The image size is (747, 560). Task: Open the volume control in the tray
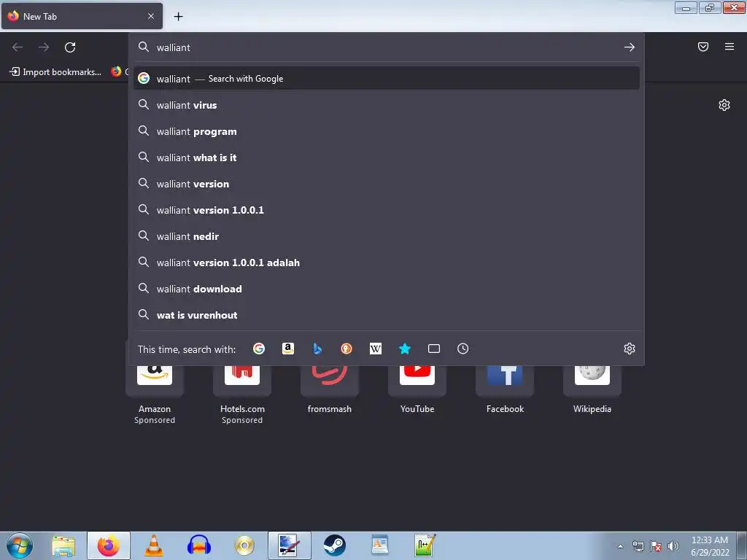[x=673, y=546]
